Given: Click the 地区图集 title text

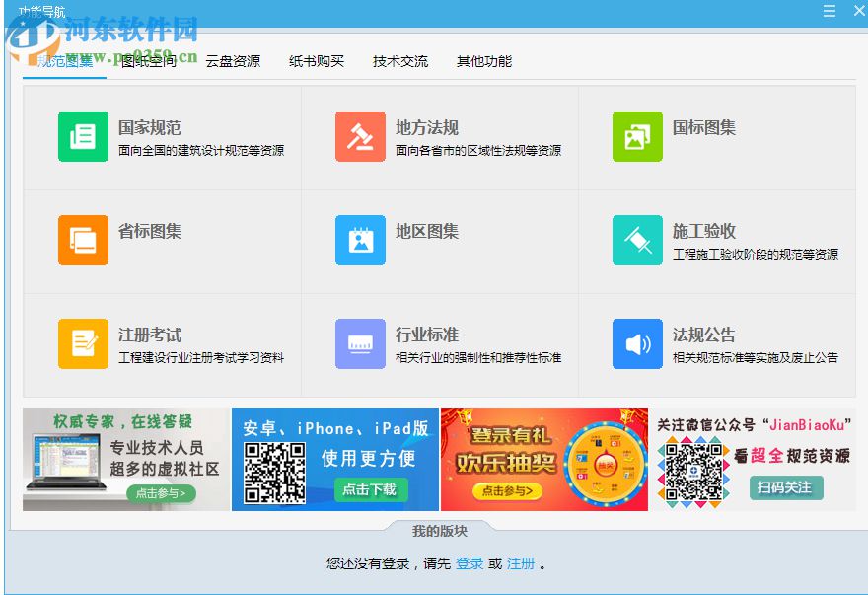Looking at the screenshot, I should tap(427, 231).
